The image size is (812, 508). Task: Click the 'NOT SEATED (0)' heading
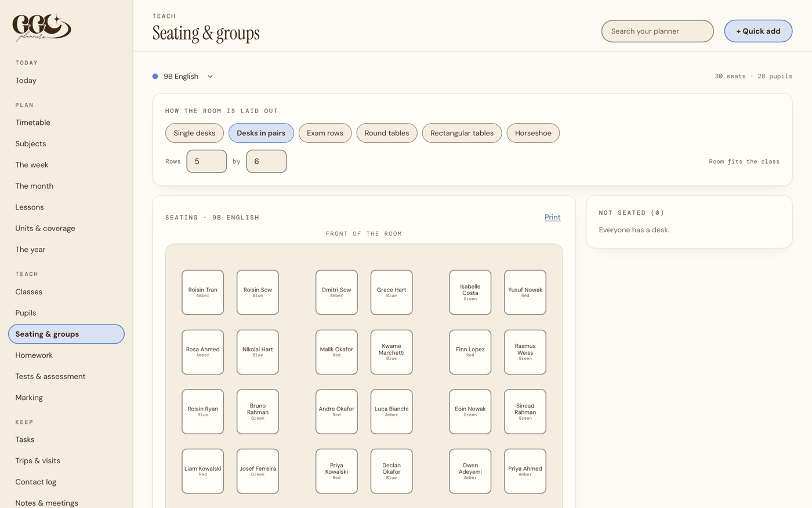[x=632, y=213]
